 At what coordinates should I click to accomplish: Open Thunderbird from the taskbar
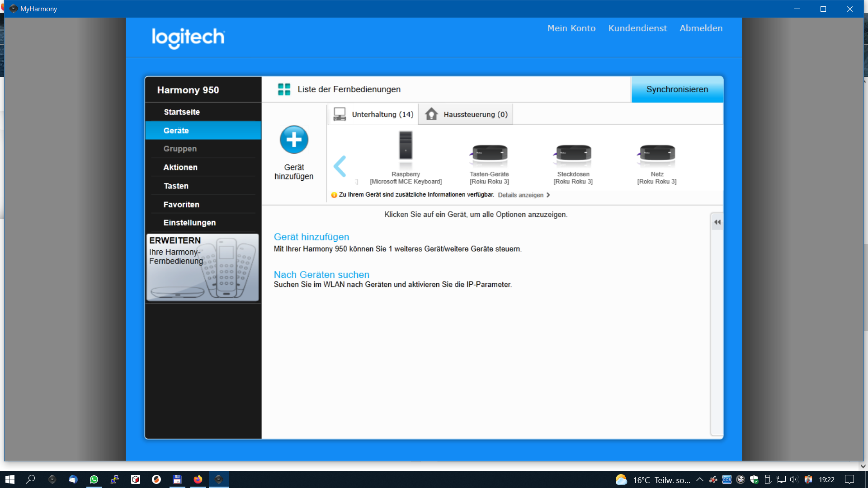pos(73,479)
